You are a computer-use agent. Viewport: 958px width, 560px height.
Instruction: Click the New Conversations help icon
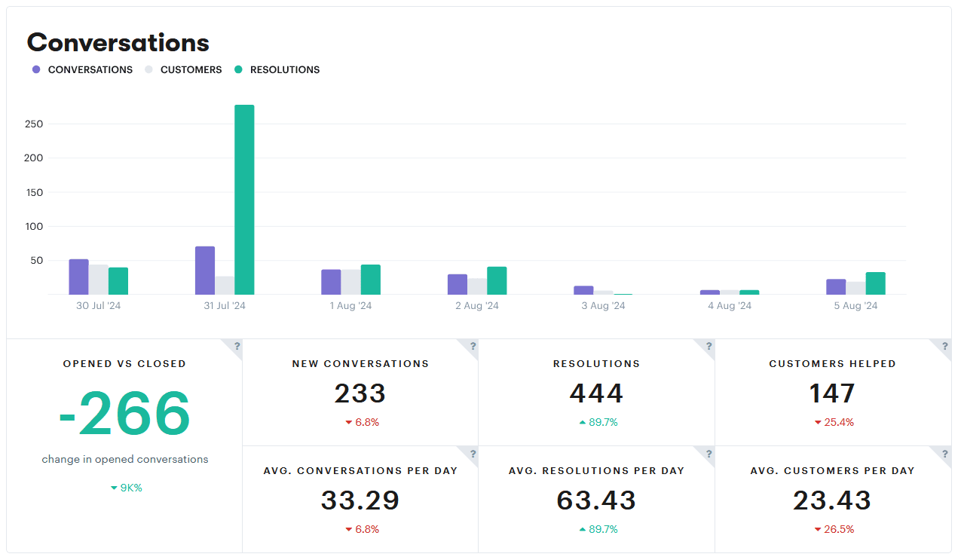tap(472, 347)
